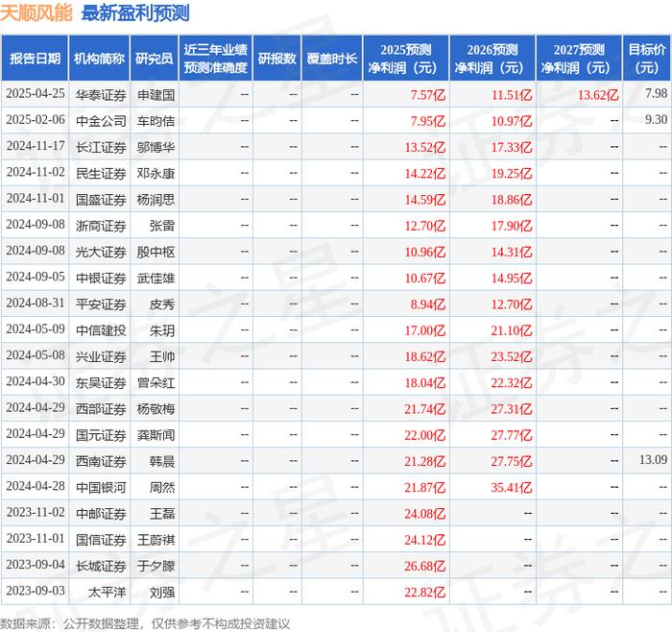Click the report date 2024-08-31
This screenshot has width=672, height=632.
click(36, 303)
